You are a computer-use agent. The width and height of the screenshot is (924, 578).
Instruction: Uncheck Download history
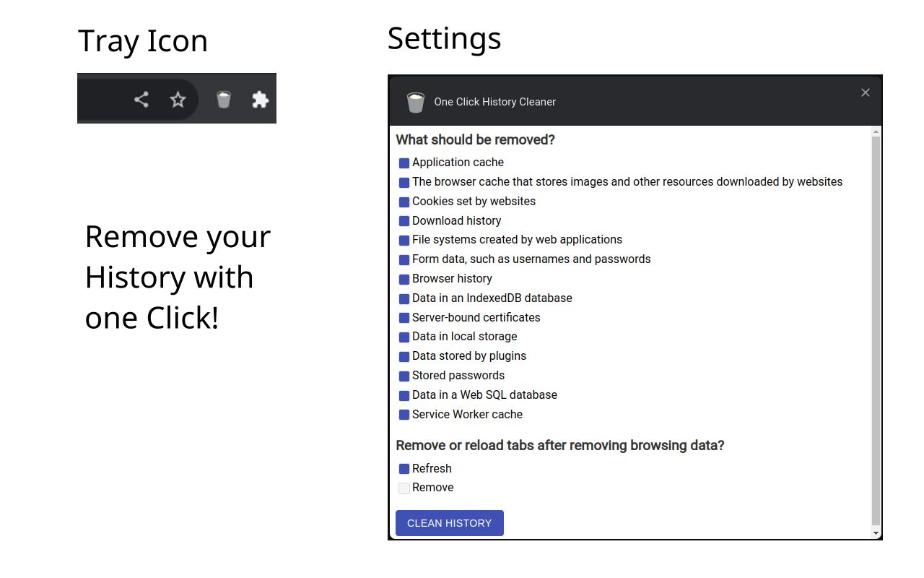[404, 221]
